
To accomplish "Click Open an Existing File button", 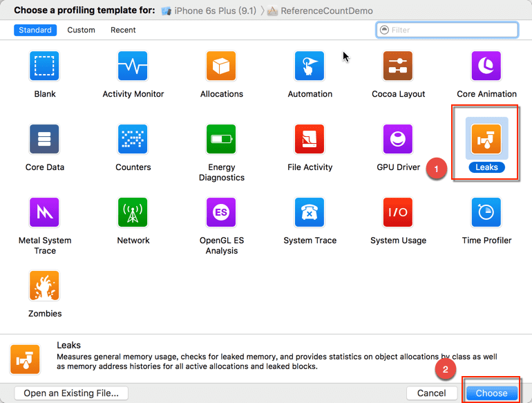I will tap(71, 393).
